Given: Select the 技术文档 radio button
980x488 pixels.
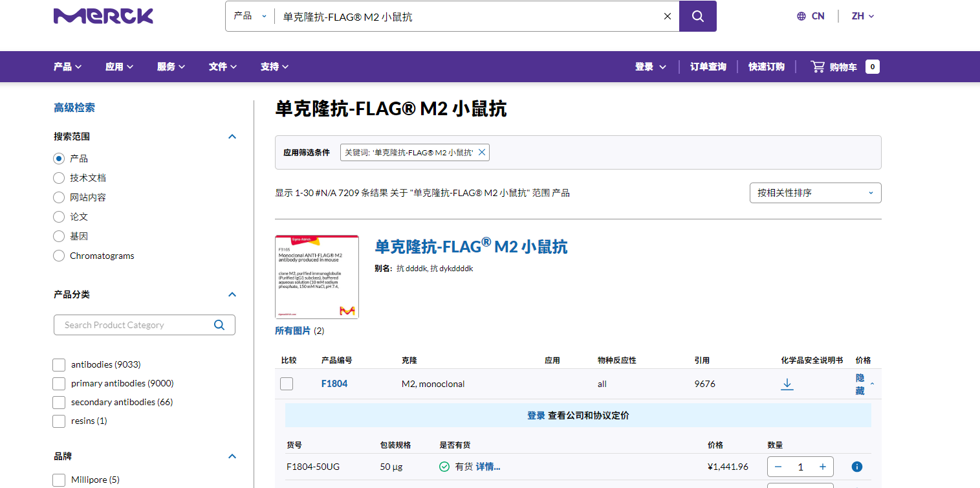Looking at the screenshot, I should (x=59, y=178).
